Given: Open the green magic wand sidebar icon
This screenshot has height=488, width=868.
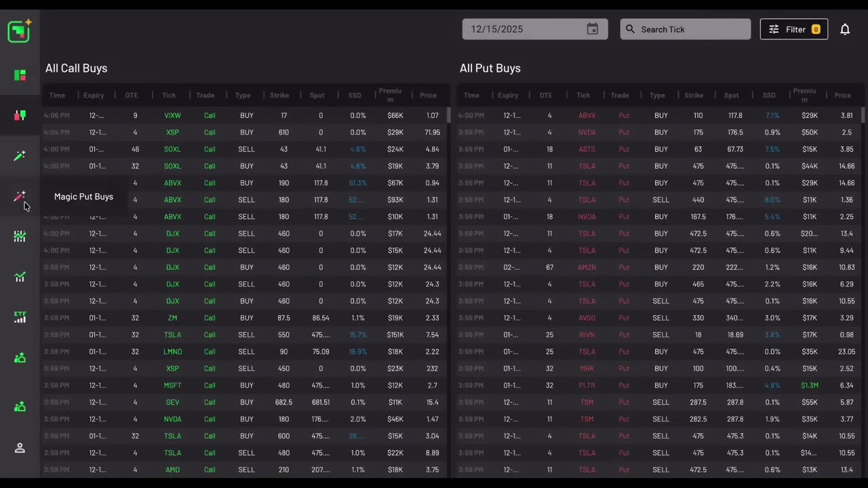Looking at the screenshot, I should point(20,156).
